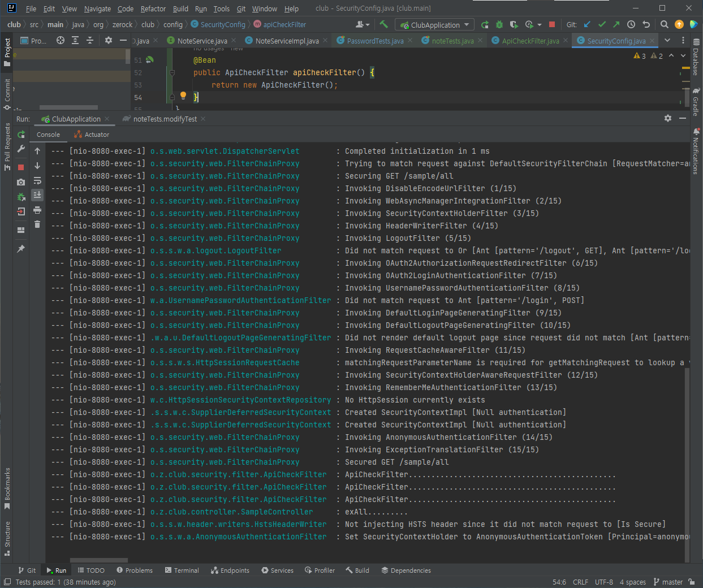Start debugging with the main toolbar bug icon
Viewport: 703px width, 588px height.
[x=499, y=24]
